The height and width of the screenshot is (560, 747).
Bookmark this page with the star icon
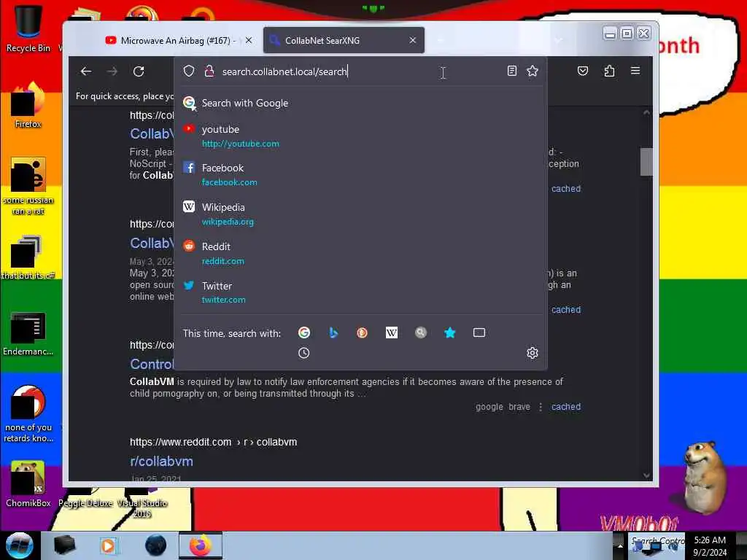coord(532,71)
